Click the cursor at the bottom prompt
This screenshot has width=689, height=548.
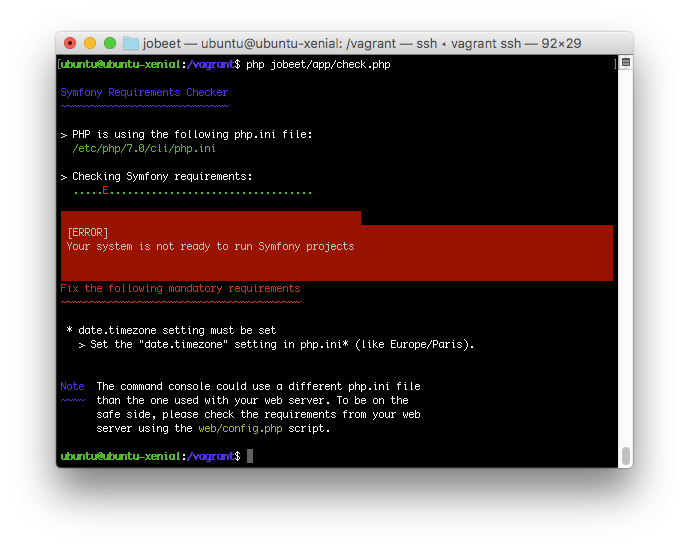(250, 456)
